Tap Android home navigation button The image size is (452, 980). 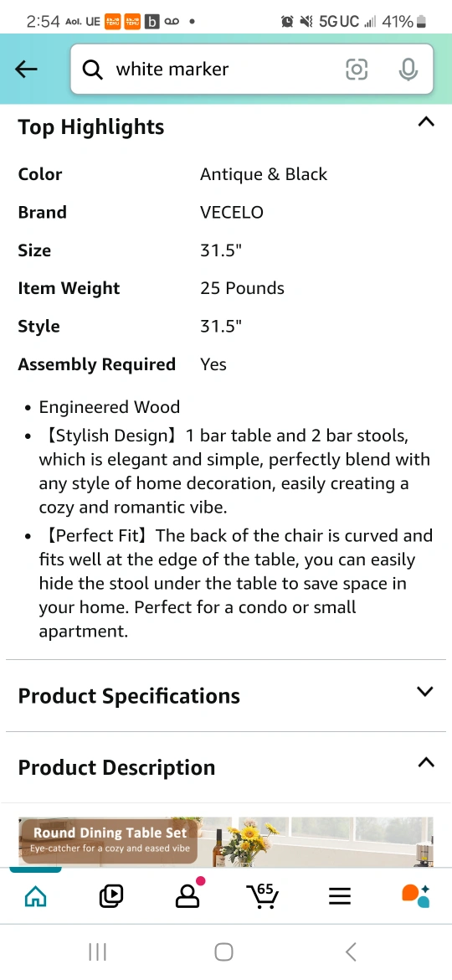point(223,952)
